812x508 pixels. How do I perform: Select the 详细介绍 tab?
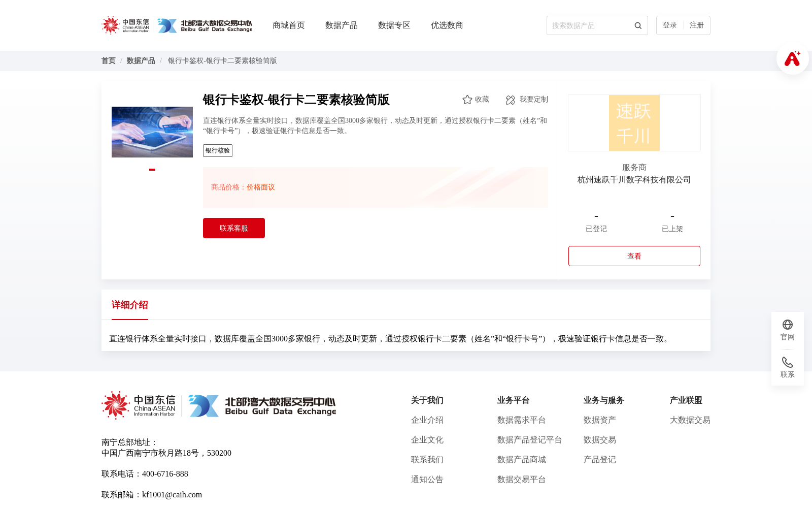[130, 305]
